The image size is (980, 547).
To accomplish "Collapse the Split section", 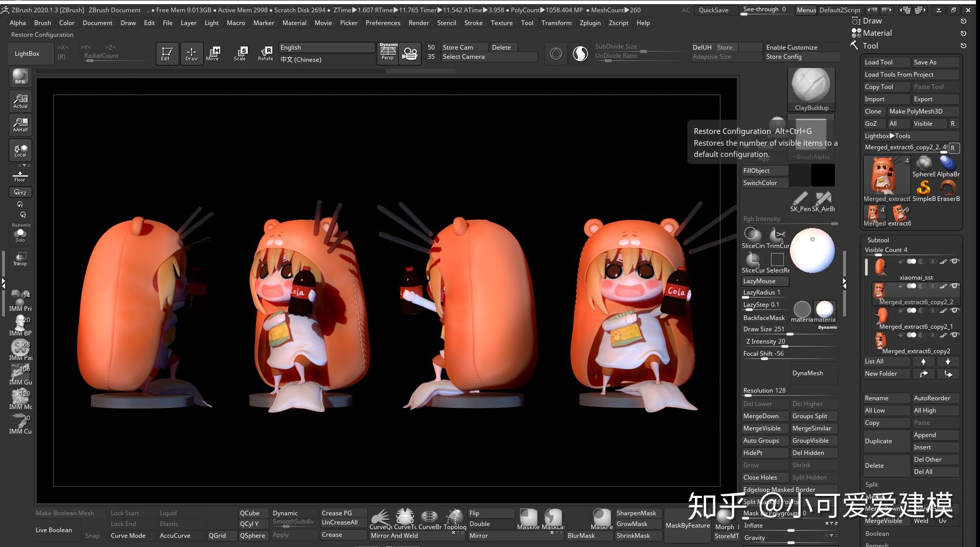I will (x=872, y=485).
